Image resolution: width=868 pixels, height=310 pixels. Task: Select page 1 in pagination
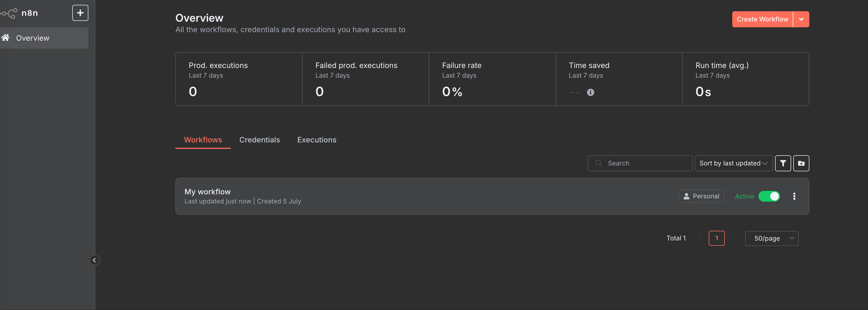click(x=716, y=239)
